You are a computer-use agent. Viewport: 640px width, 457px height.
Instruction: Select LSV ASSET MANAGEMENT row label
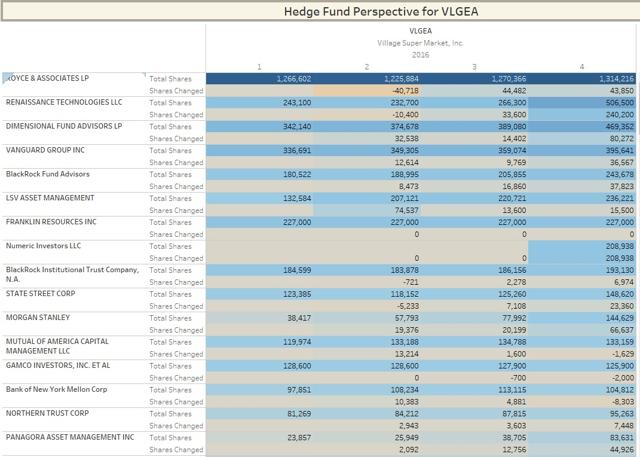click(50, 198)
